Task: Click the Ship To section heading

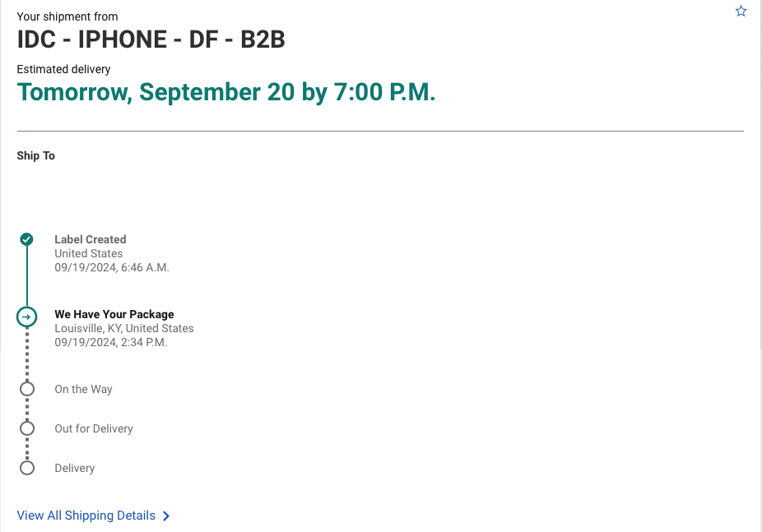Action: click(36, 155)
